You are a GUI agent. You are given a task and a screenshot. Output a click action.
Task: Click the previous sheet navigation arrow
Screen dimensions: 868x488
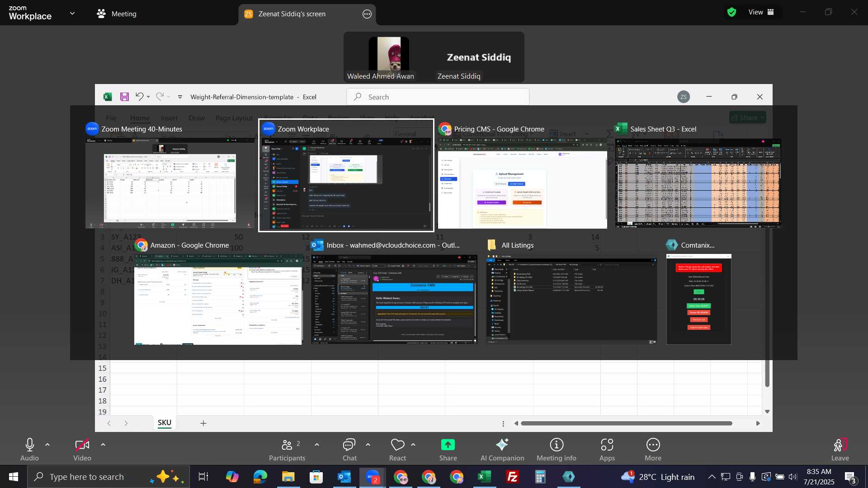[x=109, y=423]
